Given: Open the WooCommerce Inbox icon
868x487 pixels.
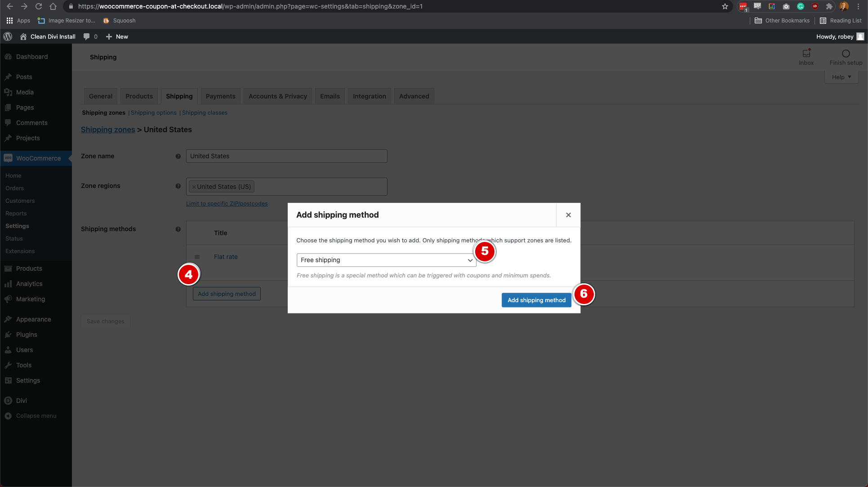Looking at the screenshot, I should pyautogui.click(x=806, y=57).
